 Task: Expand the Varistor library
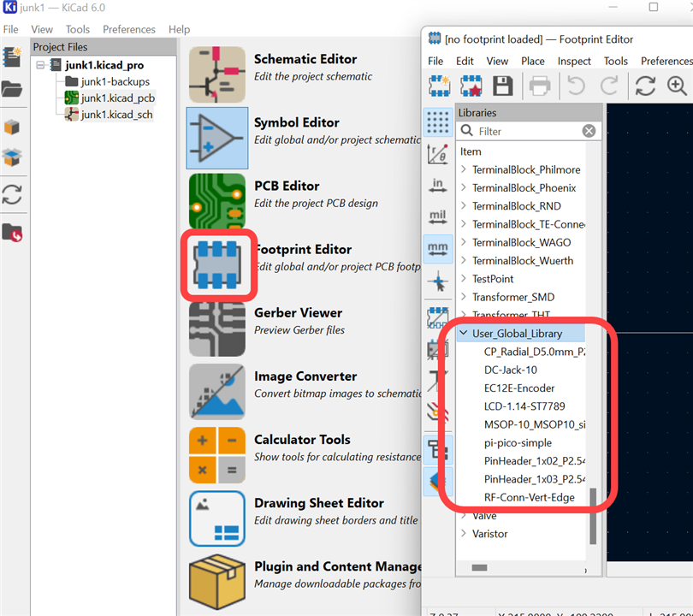(463, 533)
